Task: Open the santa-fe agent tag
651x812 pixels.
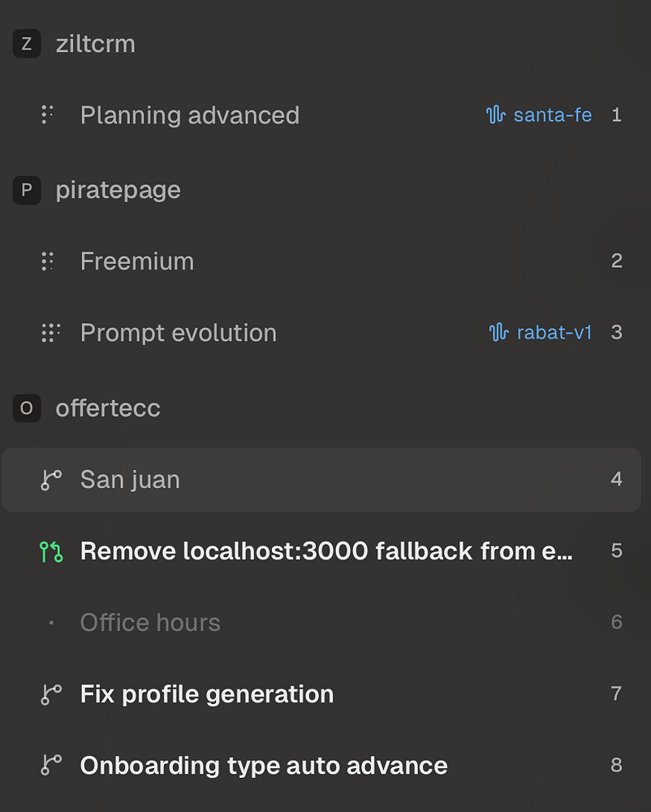Action: 540,115
